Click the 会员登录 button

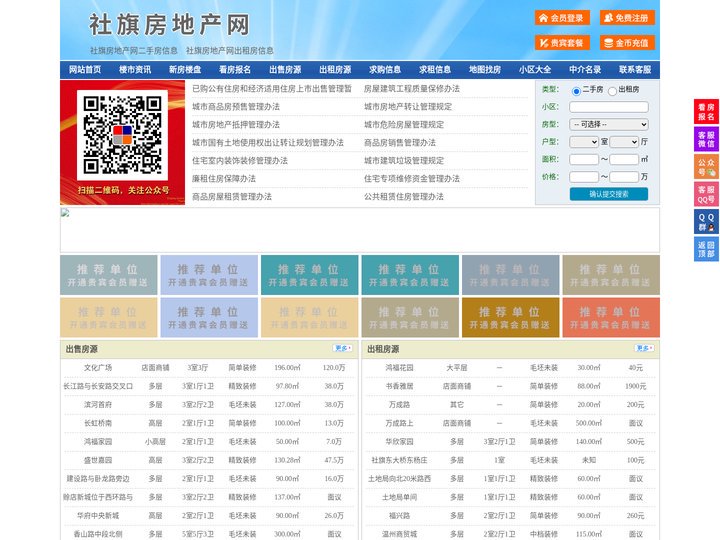(562, 18)
